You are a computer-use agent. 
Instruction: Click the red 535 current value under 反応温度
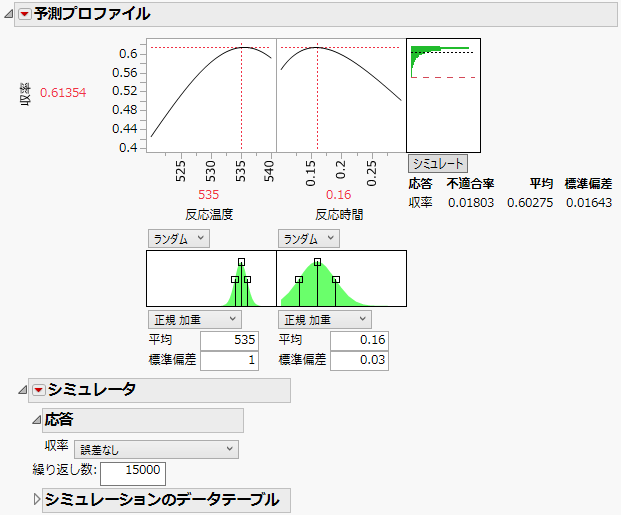(x=209, y=195)
